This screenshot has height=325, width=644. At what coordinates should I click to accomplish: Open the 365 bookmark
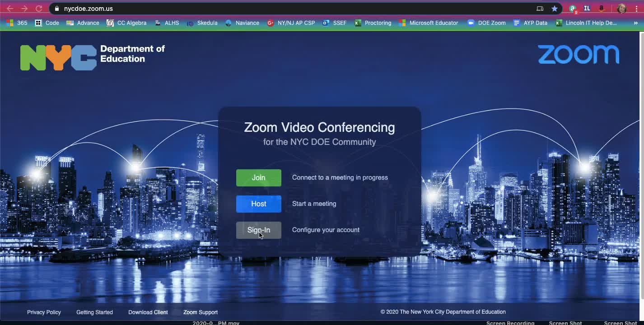(17, 23)
